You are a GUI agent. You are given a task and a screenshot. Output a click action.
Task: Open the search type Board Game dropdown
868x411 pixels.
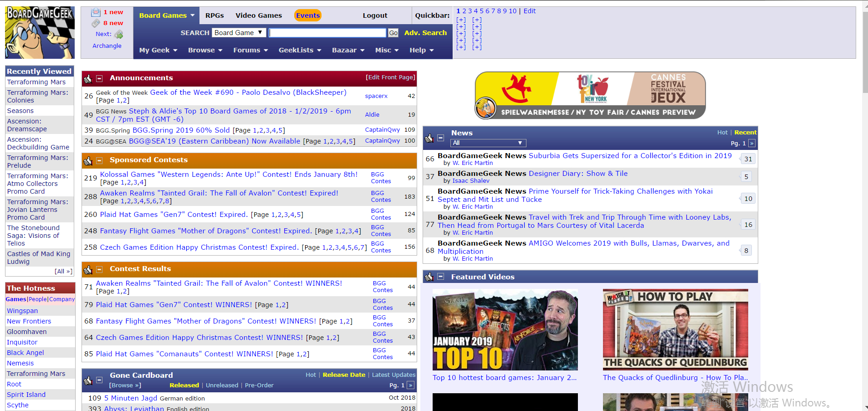(x=239, y=33)
